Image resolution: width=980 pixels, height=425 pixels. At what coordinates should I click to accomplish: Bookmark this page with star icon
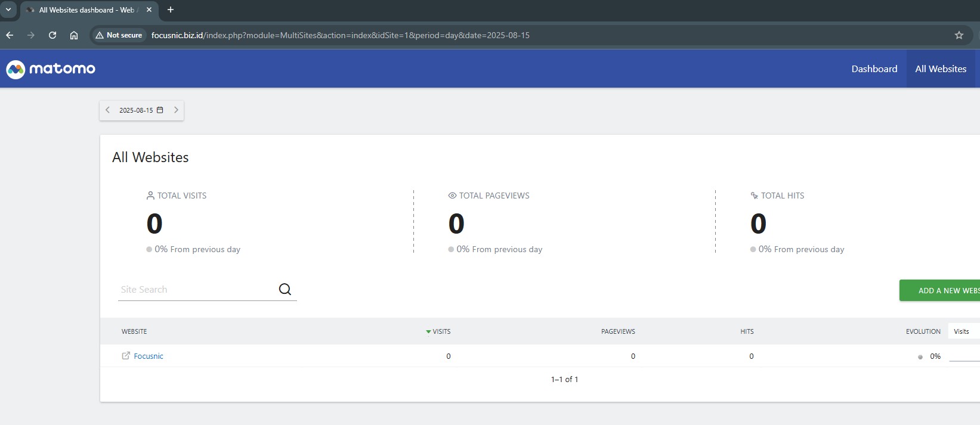(959, 35)
